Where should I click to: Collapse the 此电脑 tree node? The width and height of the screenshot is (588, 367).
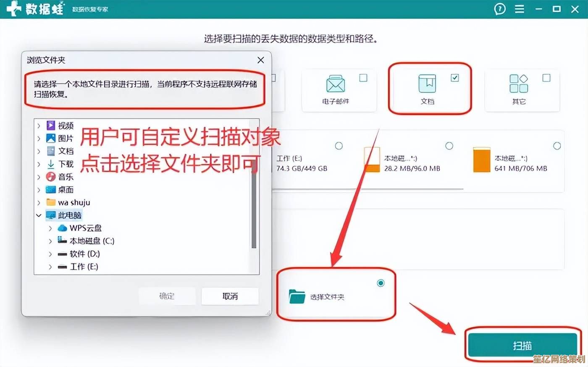(39, 215)
